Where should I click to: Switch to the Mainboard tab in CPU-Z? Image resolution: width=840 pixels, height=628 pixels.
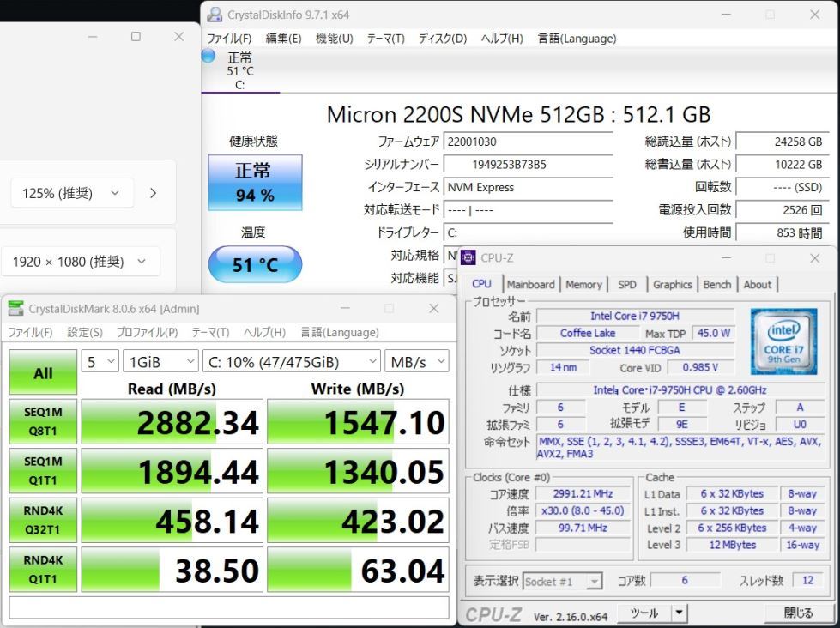click(x=530, y=285)
